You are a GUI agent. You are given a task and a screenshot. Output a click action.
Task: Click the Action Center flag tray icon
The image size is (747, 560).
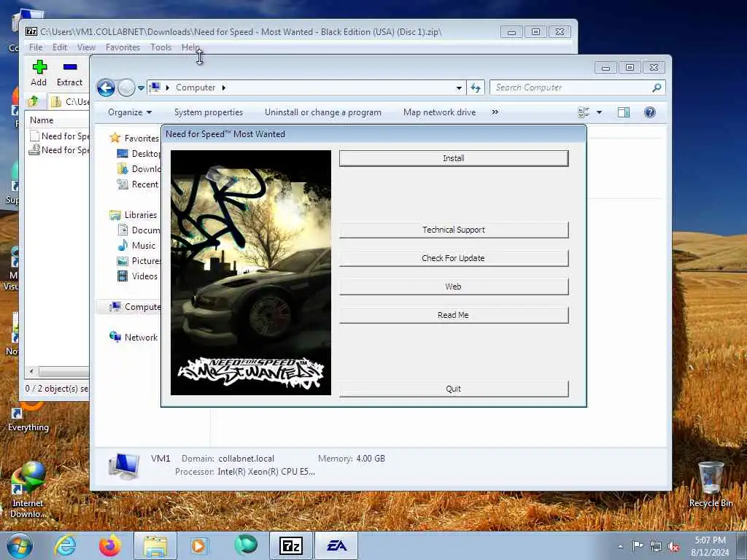point(638,545)
